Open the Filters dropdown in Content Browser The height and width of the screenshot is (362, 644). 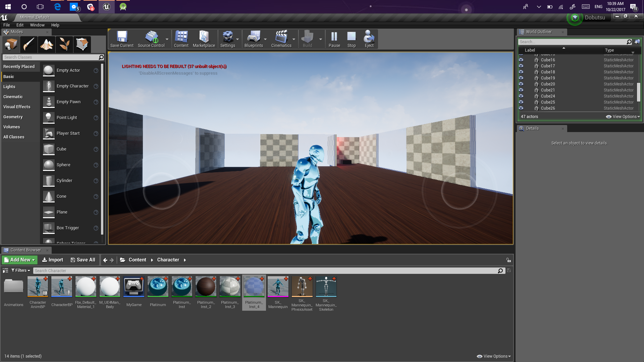[21, 270]
